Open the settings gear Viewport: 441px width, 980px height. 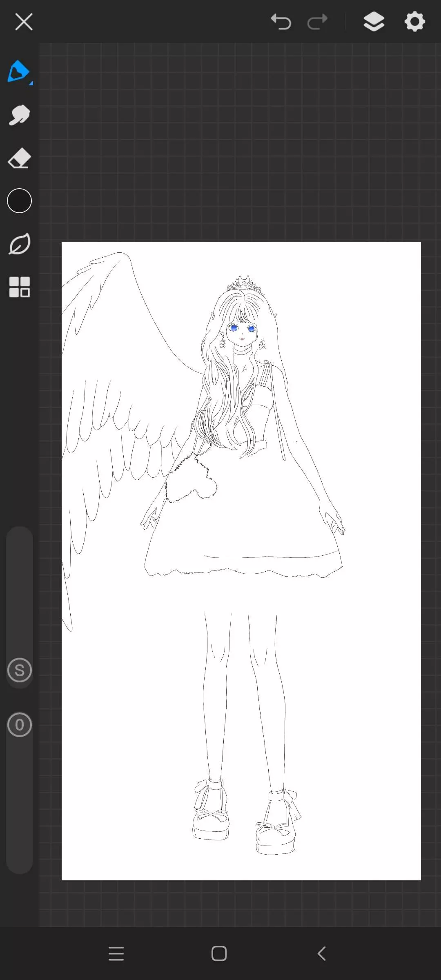pyautogui.click(x=414, y=22)
